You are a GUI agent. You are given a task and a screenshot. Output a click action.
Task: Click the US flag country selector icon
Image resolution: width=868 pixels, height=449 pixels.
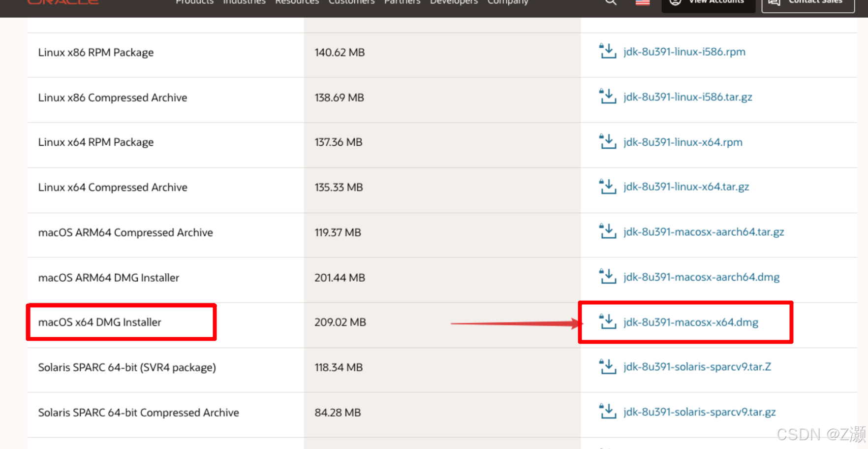point(643,2)
